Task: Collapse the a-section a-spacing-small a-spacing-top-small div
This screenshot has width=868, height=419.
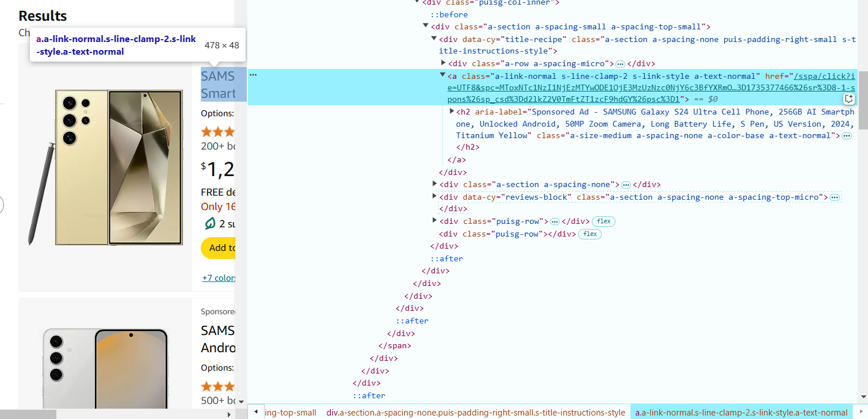Action: (x=426, y=26)
